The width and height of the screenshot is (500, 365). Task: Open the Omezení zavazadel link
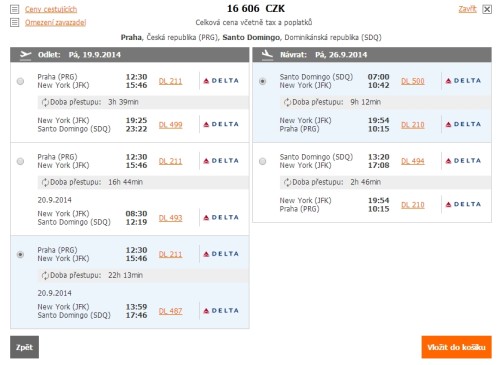pyautogui.click(x=55, y=23)
